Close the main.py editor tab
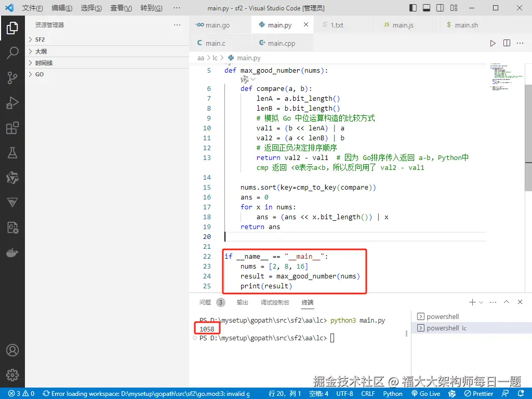Screen dimensions: 532x399 (x=306, y=24)
